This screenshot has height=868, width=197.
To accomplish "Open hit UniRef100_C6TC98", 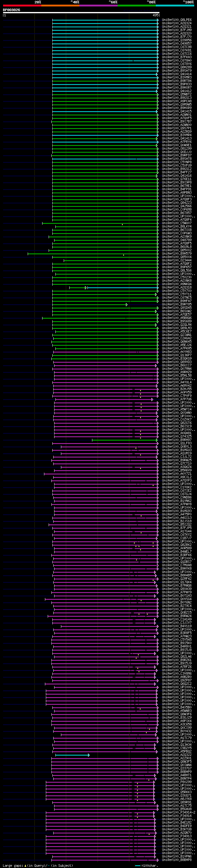I will point(177,47).
